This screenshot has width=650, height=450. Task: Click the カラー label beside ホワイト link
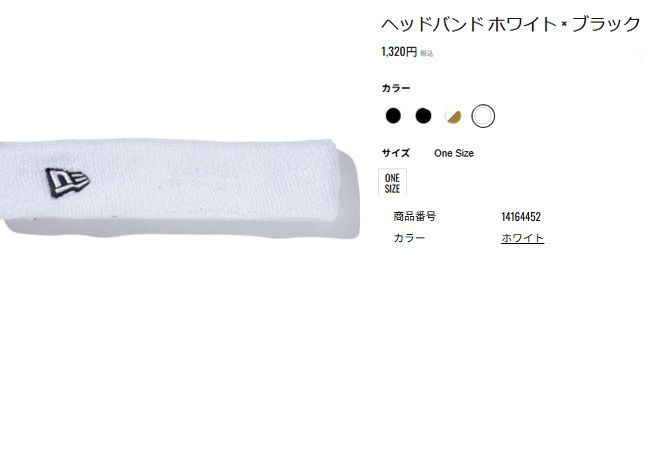point(409,238)
